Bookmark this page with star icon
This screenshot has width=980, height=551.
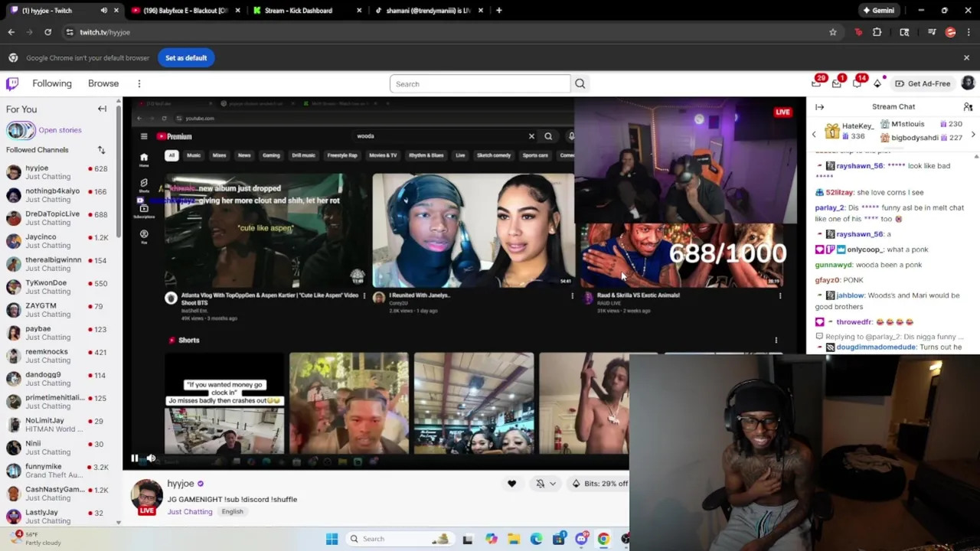[833, 32]
